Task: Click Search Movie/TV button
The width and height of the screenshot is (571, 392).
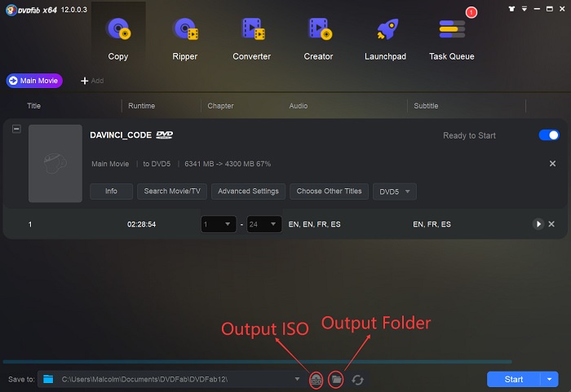Action: coord(172,191)
